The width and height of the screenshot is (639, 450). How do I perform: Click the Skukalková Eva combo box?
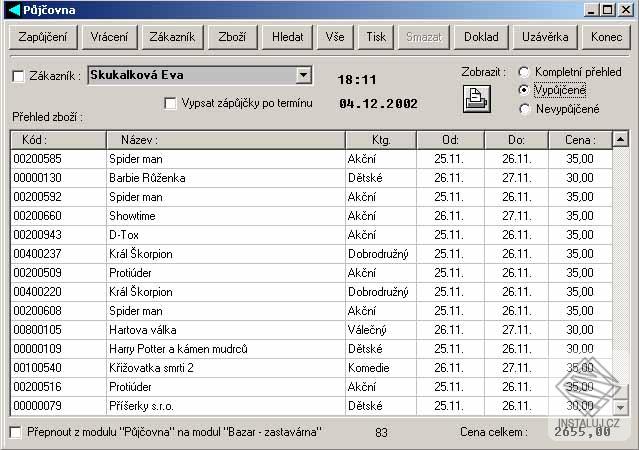tap(200, 75)
